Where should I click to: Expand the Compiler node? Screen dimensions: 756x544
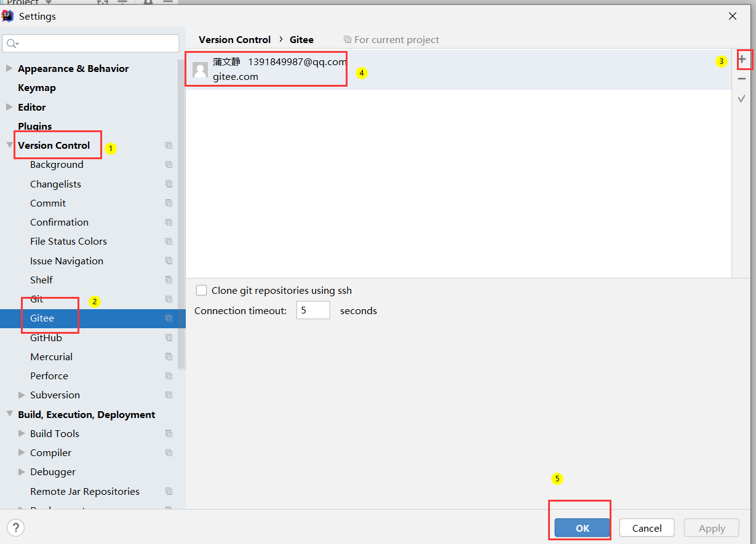(x=22, y=452)
